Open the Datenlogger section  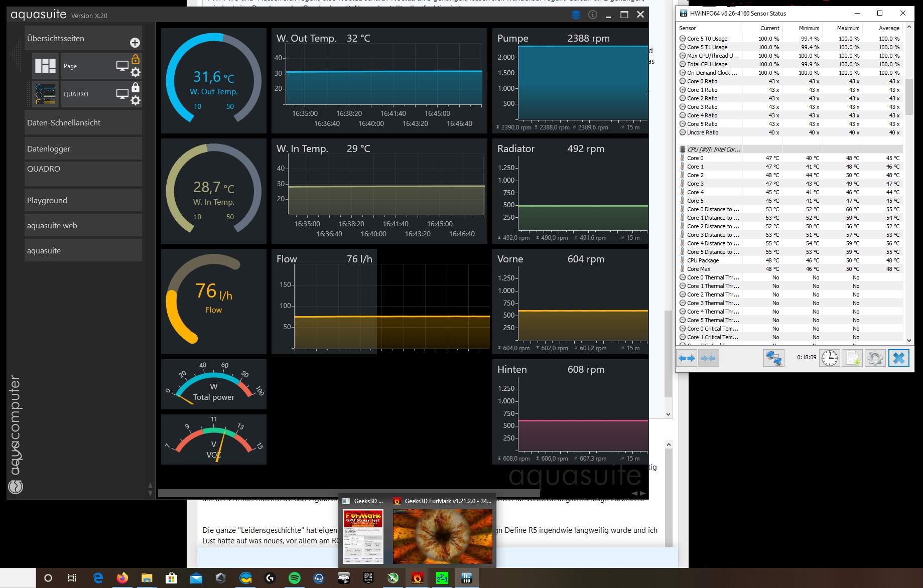[83, 149]
